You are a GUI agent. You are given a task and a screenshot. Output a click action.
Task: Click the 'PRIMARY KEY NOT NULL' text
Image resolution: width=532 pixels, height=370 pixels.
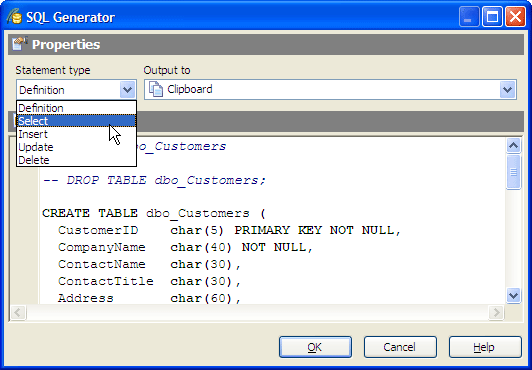[314, 230]
